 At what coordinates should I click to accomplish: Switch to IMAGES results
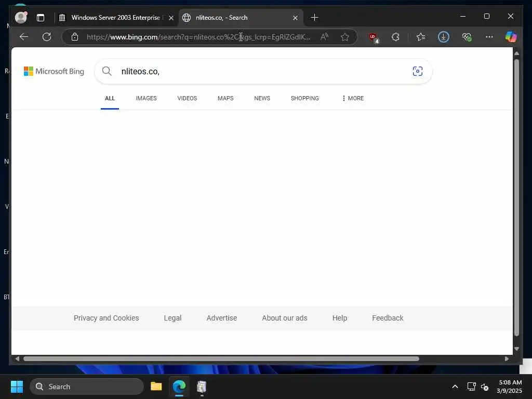pos(146,98)
